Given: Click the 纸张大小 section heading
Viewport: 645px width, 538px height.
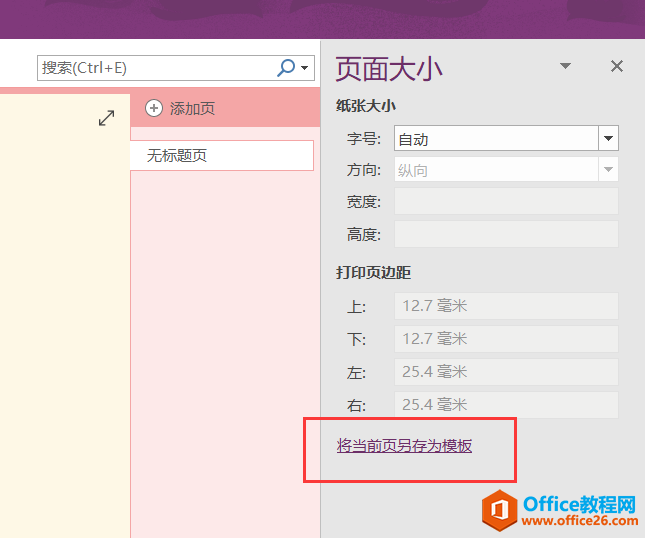Looking at the screenshot, I should [x=366, y=106].
